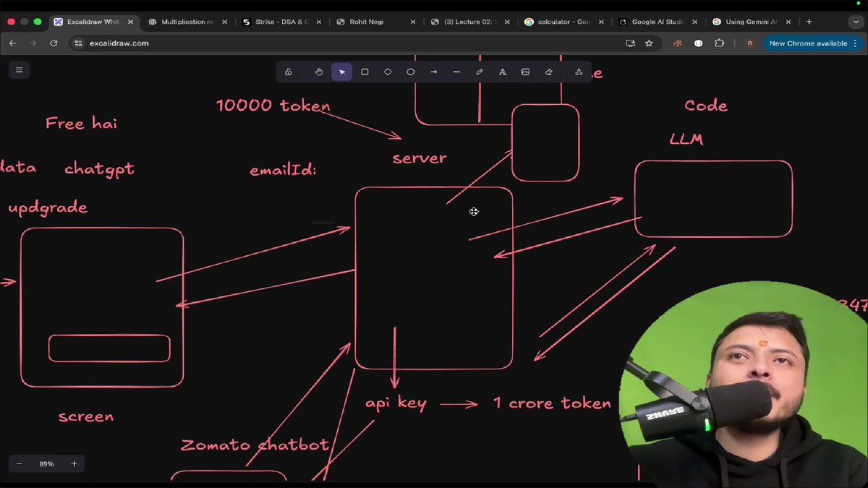Select the Diamond shape tool
The image size is (868, 488).
(388, 72)
